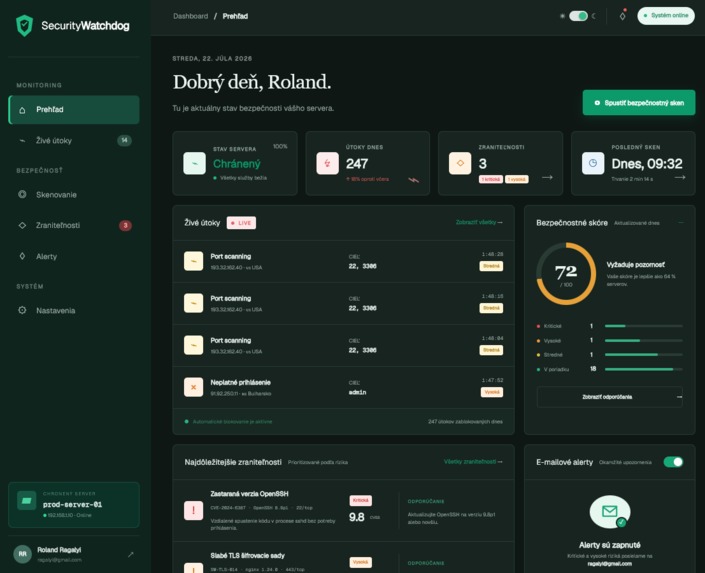Select the Neplatné prihlásenie attack title
This screenshot has width=705, height=573.
(x=241, y=382)
